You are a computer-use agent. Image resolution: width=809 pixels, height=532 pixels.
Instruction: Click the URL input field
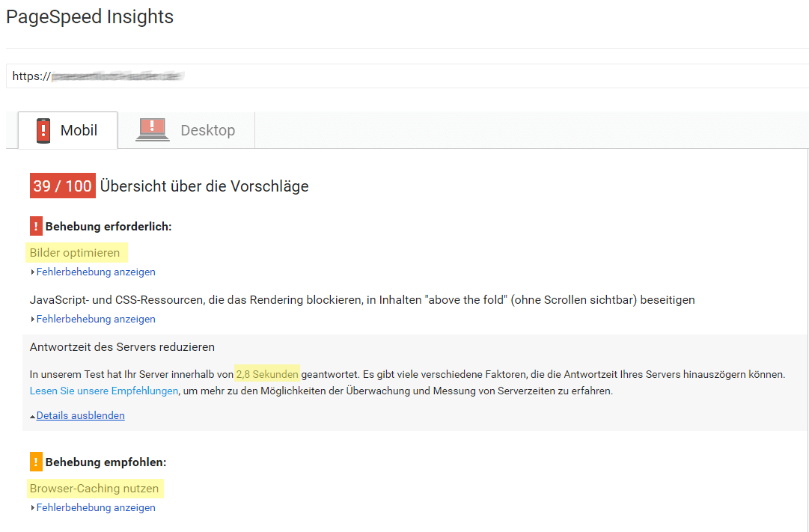[x=407, y=76]
